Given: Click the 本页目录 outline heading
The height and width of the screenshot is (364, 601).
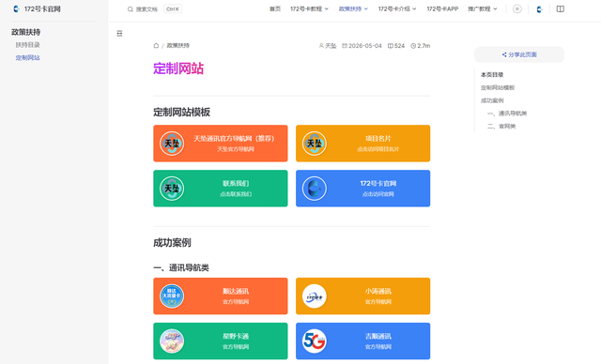Looking at the screenshot, I should pyautogui.click(x=492, y=75).
